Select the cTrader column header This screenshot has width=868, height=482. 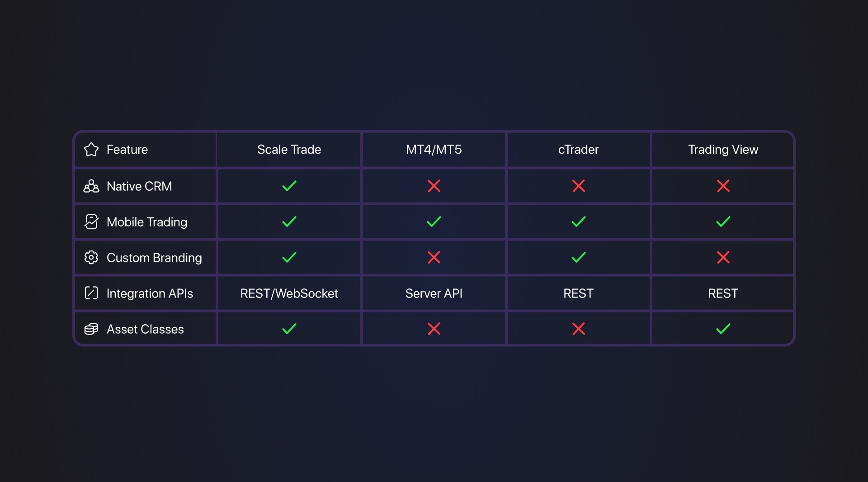pos(579,150)
